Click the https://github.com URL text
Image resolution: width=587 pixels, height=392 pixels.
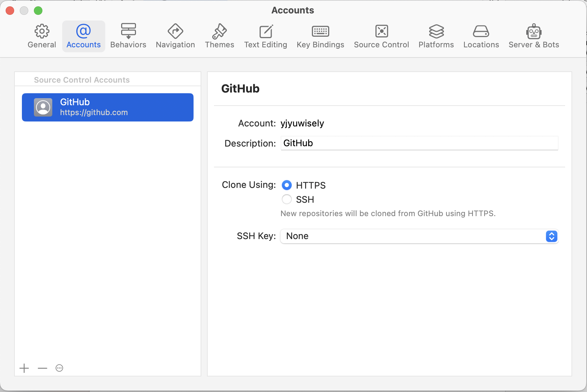click(94, 112)
